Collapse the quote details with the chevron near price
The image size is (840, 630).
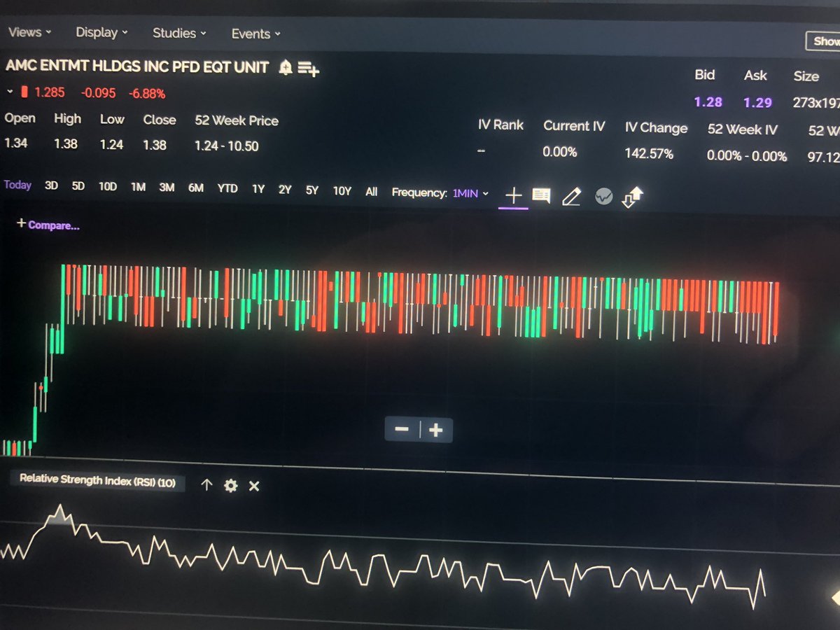click(10, 92)
